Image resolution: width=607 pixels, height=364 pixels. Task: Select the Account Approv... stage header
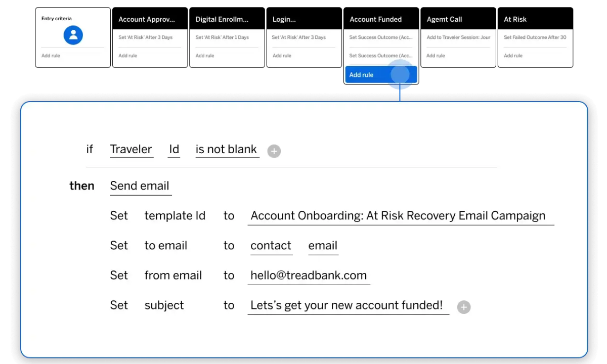point(150,19)
